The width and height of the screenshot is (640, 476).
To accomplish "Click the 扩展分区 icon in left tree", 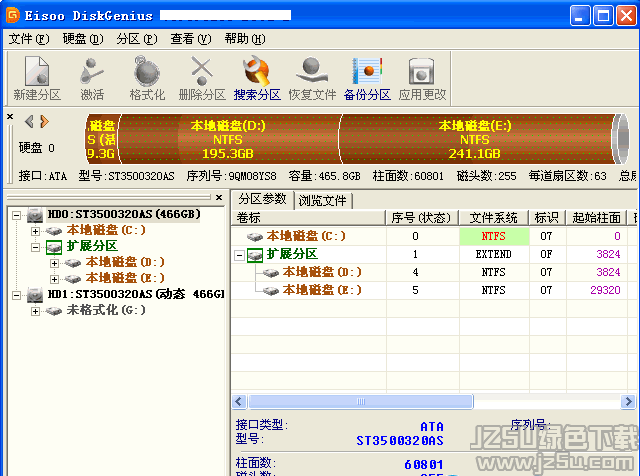I will [53, 247].
